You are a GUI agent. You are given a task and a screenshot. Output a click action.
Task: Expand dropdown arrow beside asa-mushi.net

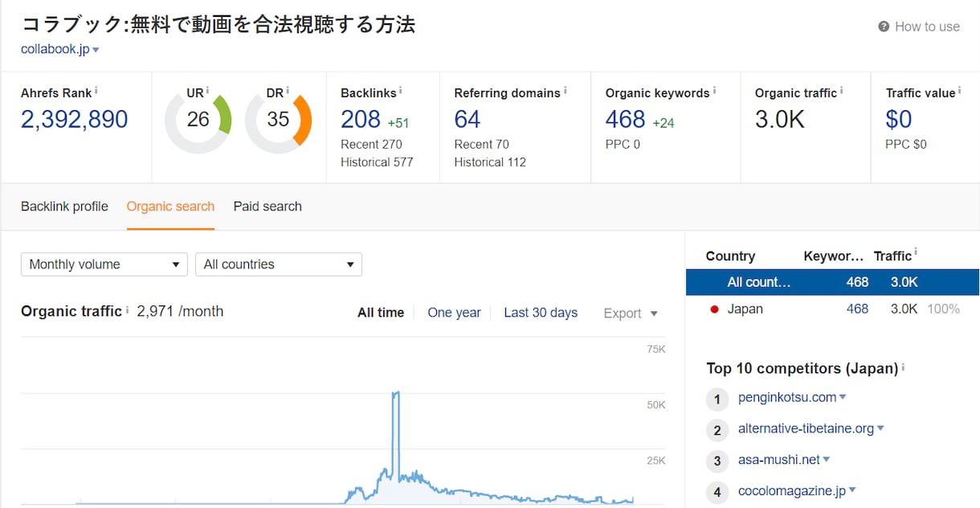click(827, 460)
